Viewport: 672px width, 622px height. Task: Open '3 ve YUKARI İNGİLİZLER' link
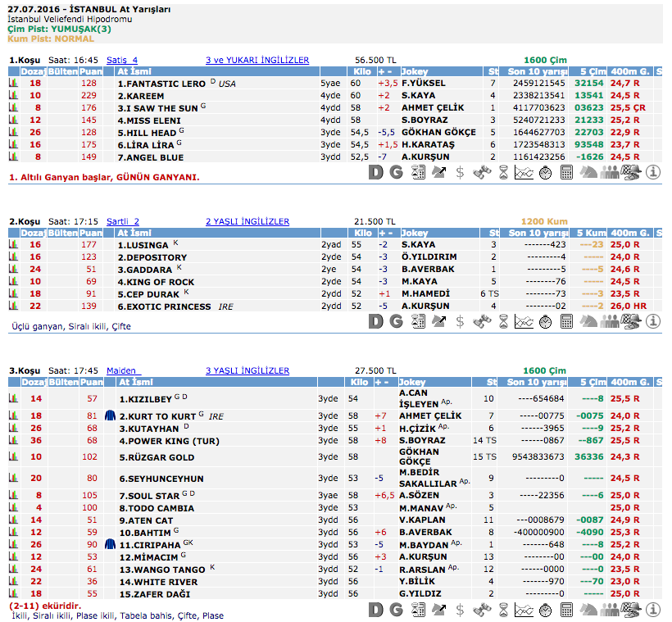click(257, 60)
